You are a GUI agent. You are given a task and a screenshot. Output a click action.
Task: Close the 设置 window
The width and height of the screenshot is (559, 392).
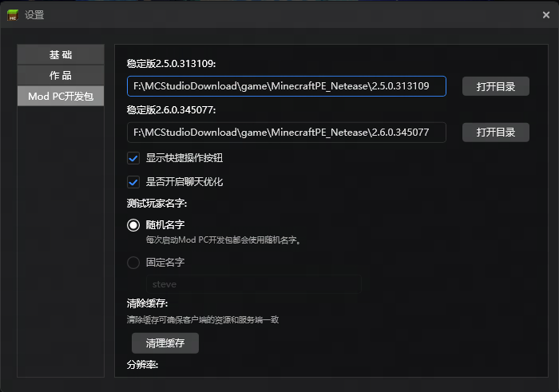[x=545, y=14]
